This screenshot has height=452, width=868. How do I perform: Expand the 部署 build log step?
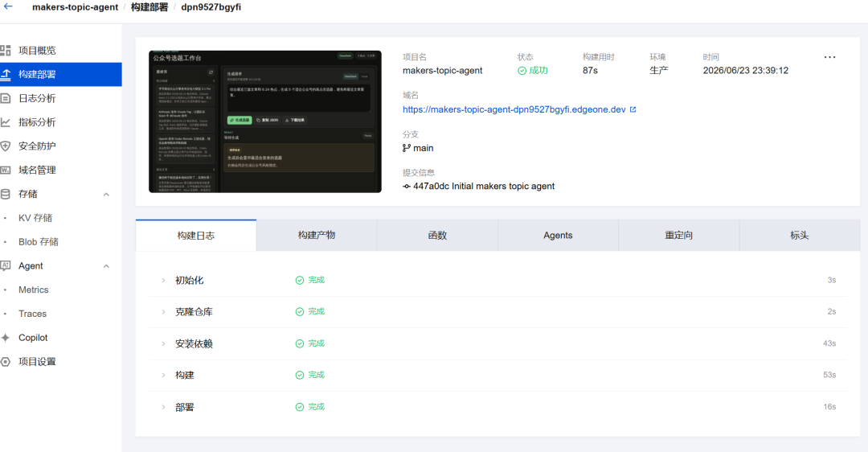[x=163, y=407]
